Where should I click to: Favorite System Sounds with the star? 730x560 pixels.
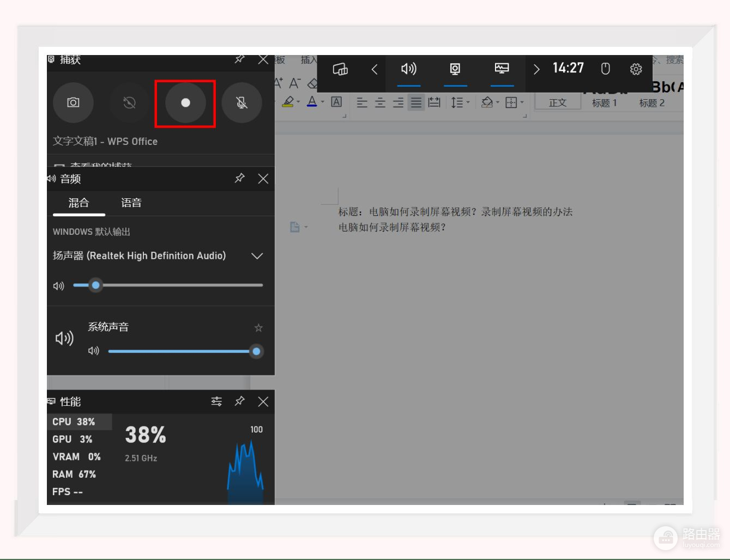[258, 327]
